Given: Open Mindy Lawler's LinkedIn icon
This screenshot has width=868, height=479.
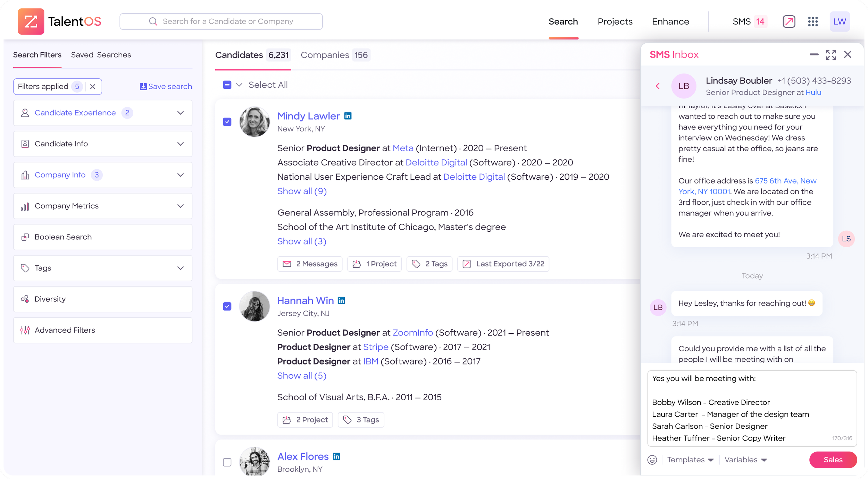Looking at the screenshot, I should coord(348,116).
